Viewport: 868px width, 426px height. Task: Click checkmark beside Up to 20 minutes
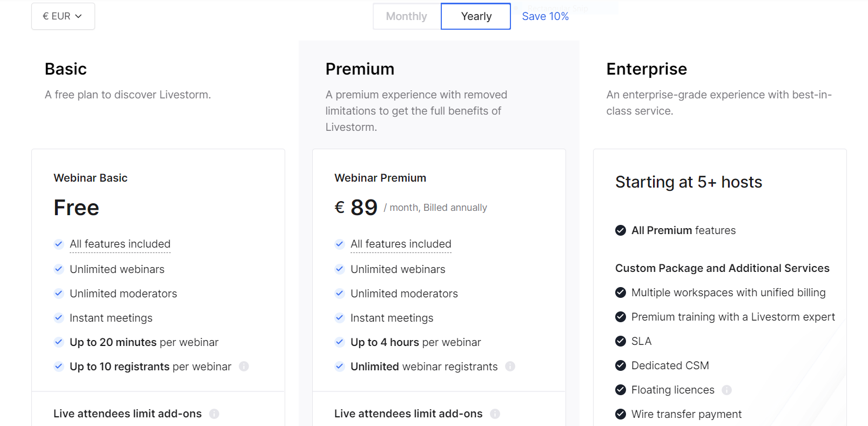pyautogui.click(x=59, y=342)
